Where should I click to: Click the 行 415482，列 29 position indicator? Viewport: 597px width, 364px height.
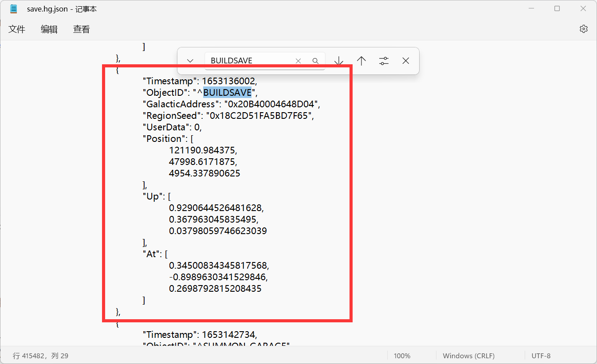40,356
